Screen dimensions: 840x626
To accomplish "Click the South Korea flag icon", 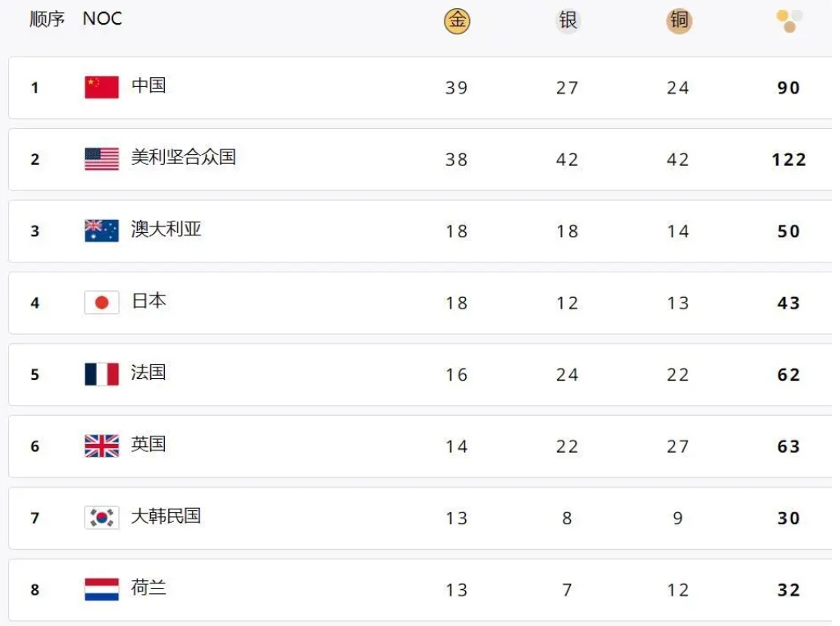I will [x=102, y=518].
